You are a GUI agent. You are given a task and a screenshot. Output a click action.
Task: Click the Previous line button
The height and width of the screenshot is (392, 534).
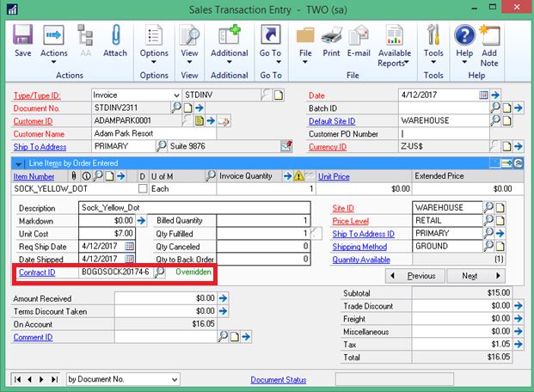coord(414,276)
